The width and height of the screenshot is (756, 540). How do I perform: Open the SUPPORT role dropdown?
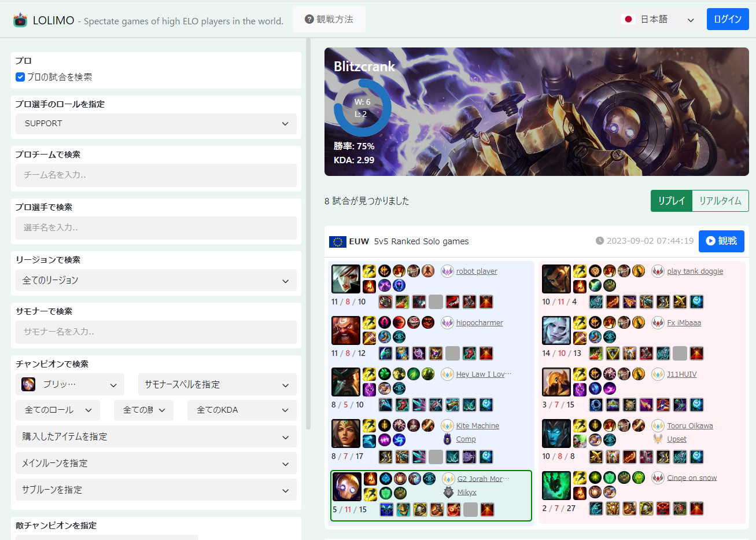[156, 124]
